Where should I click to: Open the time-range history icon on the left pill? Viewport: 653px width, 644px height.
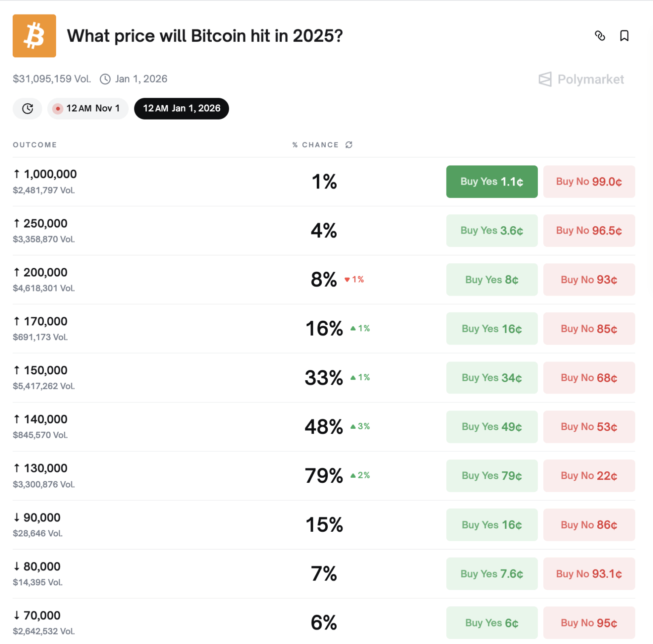(27, 108)
